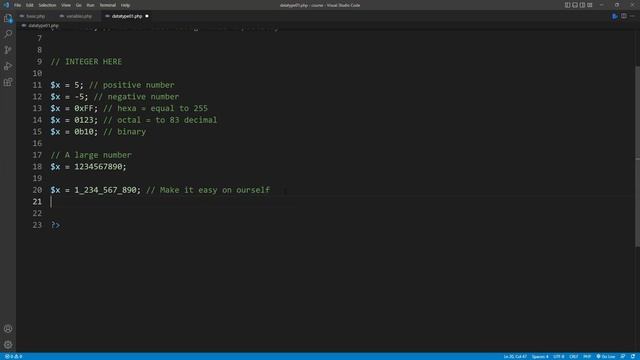
Task: Open the View menu
Action: (66, 5)
